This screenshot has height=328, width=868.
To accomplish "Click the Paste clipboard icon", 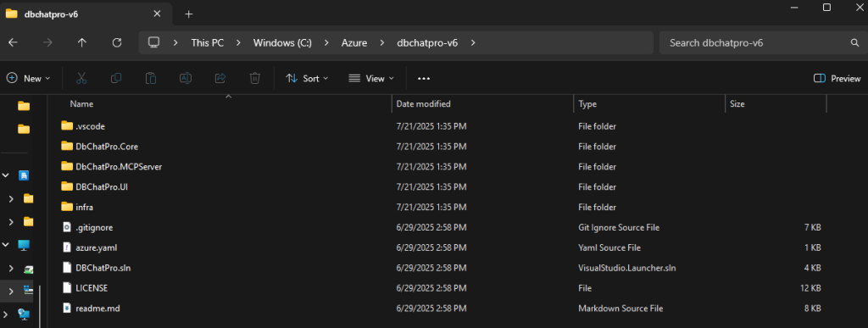I will point(151,79).
